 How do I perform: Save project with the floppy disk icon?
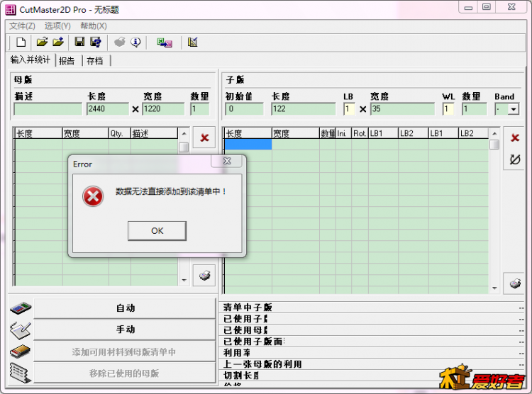click(x=79, y=42)
